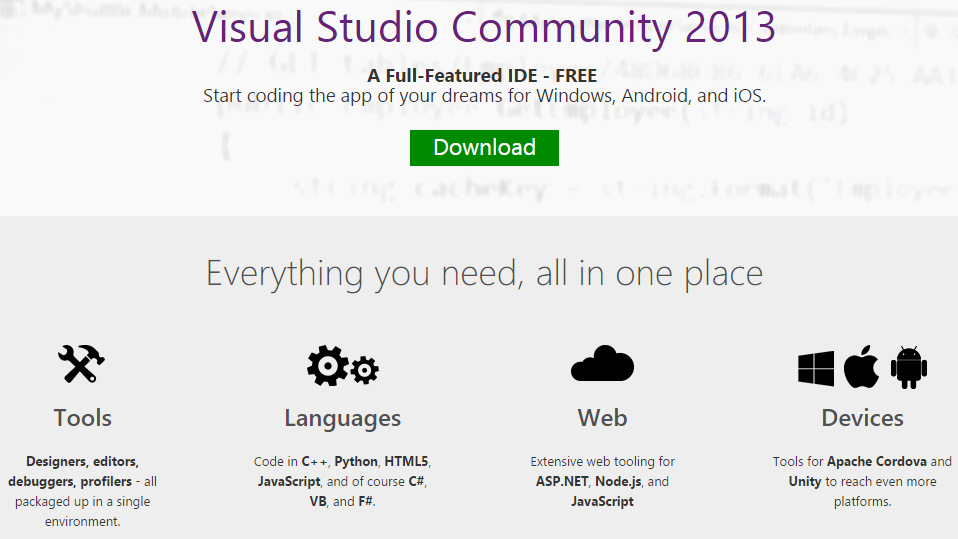Click the double gears Languages icon
Viewport: 958px width, 539px height.
[342, 367]
